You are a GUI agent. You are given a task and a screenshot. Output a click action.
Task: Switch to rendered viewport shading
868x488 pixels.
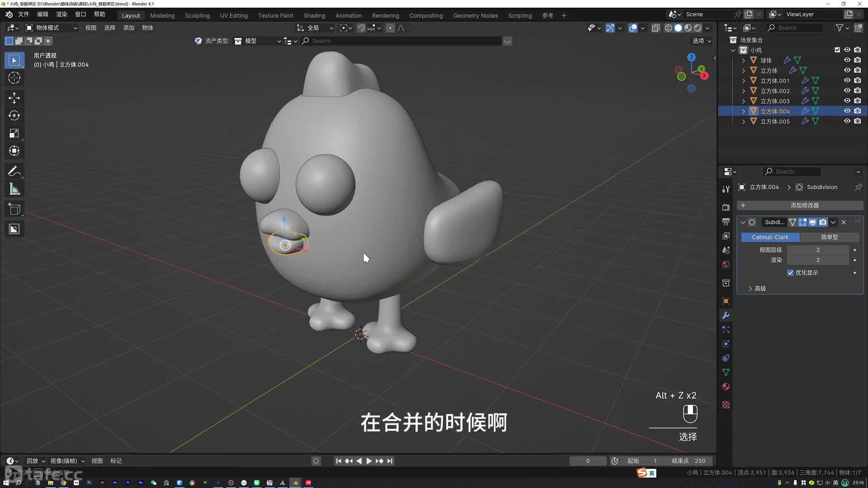pos(698,28)
